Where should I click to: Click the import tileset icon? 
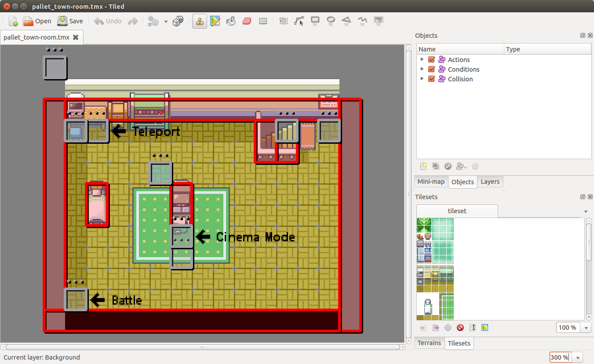point(424,328)
